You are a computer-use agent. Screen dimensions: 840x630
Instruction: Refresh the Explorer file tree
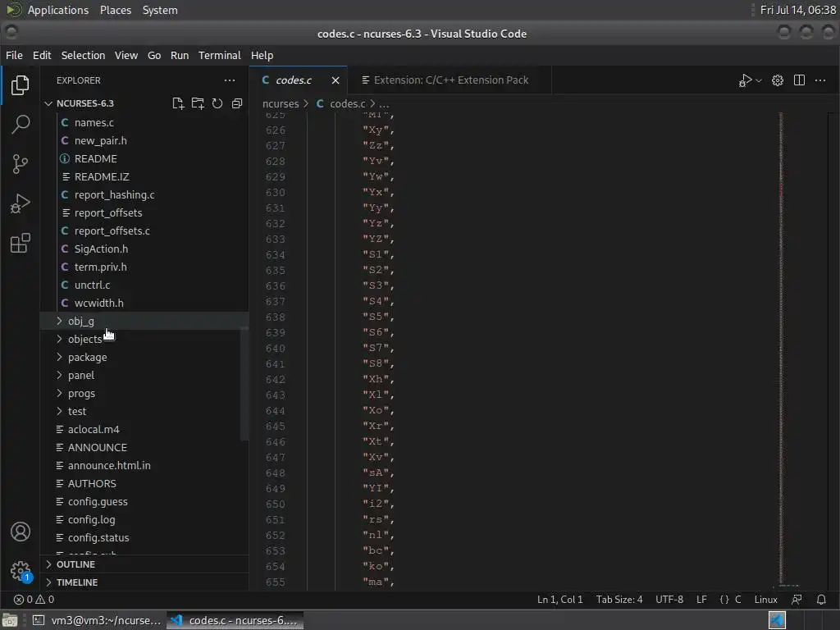(x=217, y=103)
